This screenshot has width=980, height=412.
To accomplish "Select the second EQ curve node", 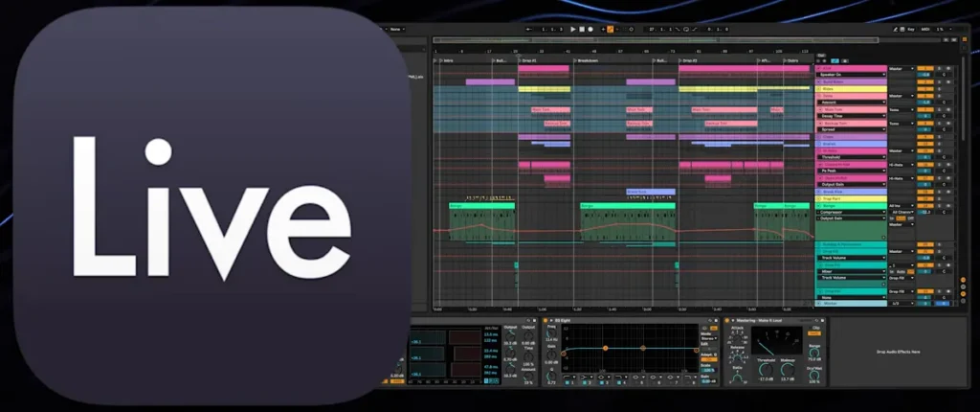I will (x=605, y=348).
